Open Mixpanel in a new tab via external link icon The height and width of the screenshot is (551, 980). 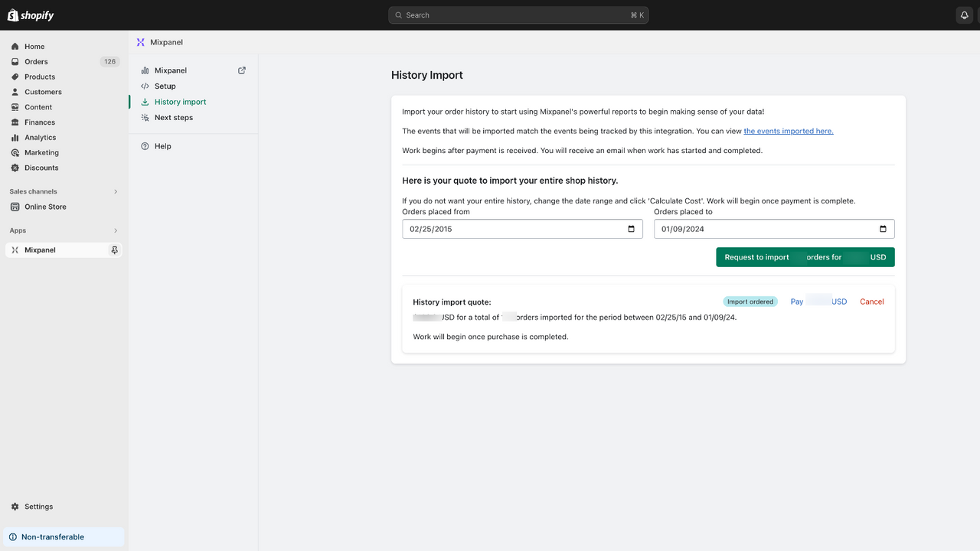241,70
